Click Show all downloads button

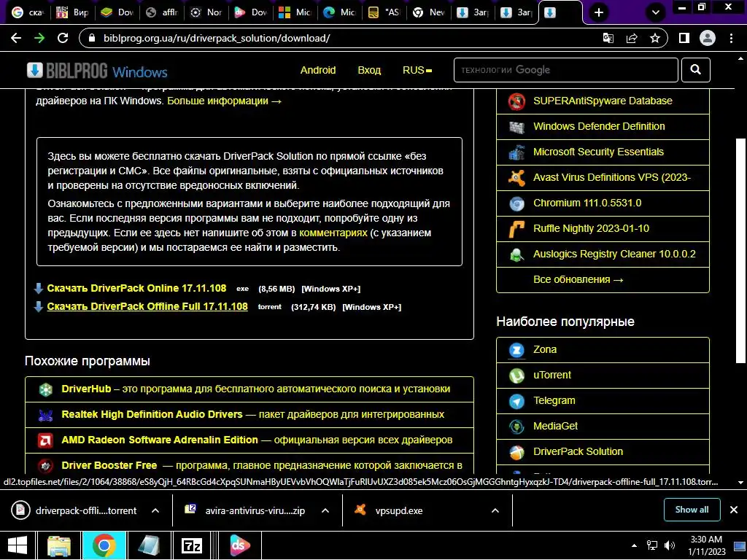(692, 510)
